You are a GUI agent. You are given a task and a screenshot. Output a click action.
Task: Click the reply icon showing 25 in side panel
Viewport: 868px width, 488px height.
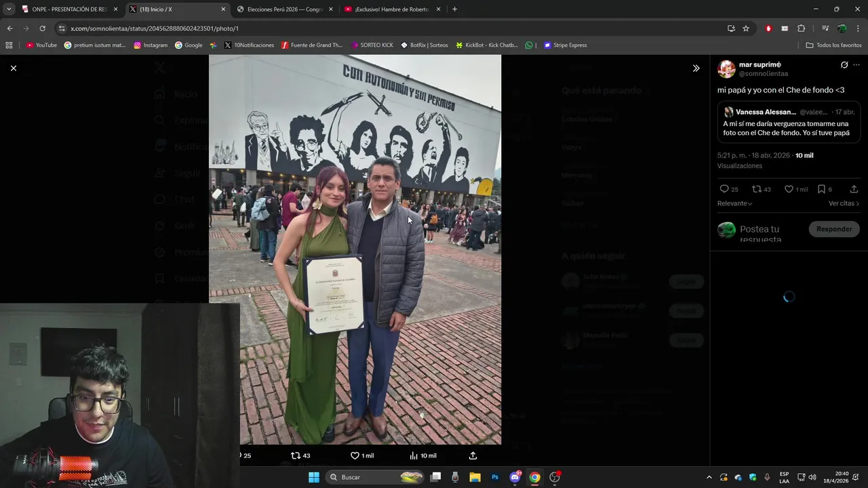point(729,189)
